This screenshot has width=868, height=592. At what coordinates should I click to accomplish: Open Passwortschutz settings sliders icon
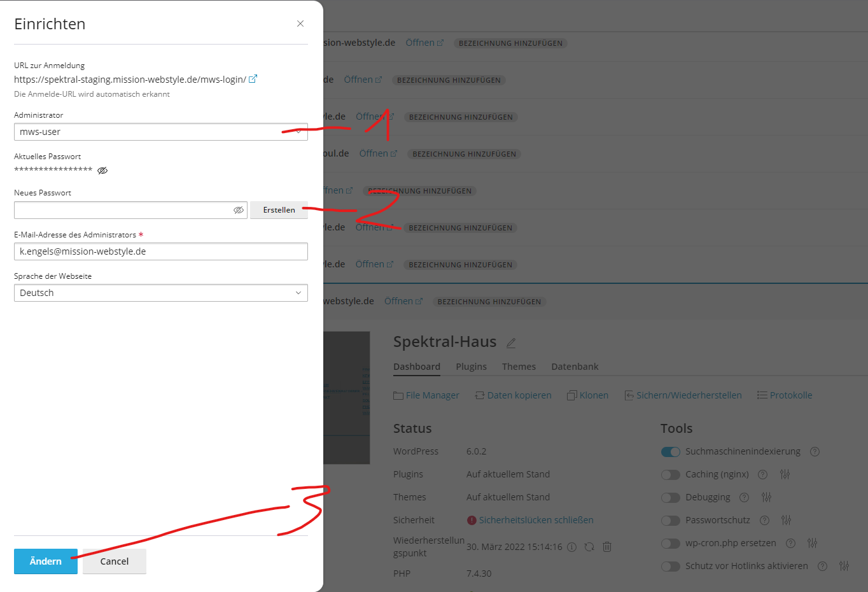click(786, 520)
